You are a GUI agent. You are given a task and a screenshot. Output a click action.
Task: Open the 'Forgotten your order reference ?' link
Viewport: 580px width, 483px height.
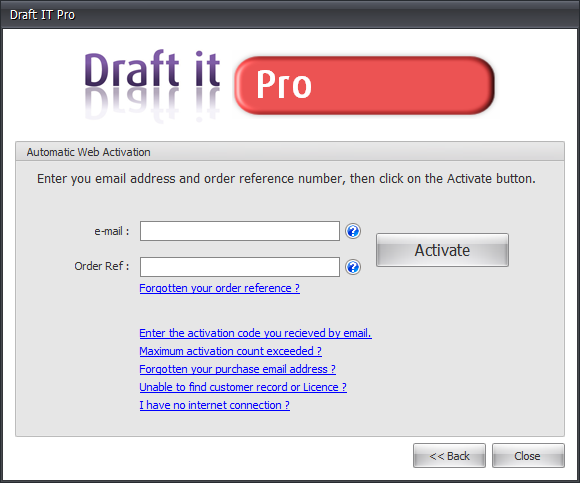click(220, 288)
